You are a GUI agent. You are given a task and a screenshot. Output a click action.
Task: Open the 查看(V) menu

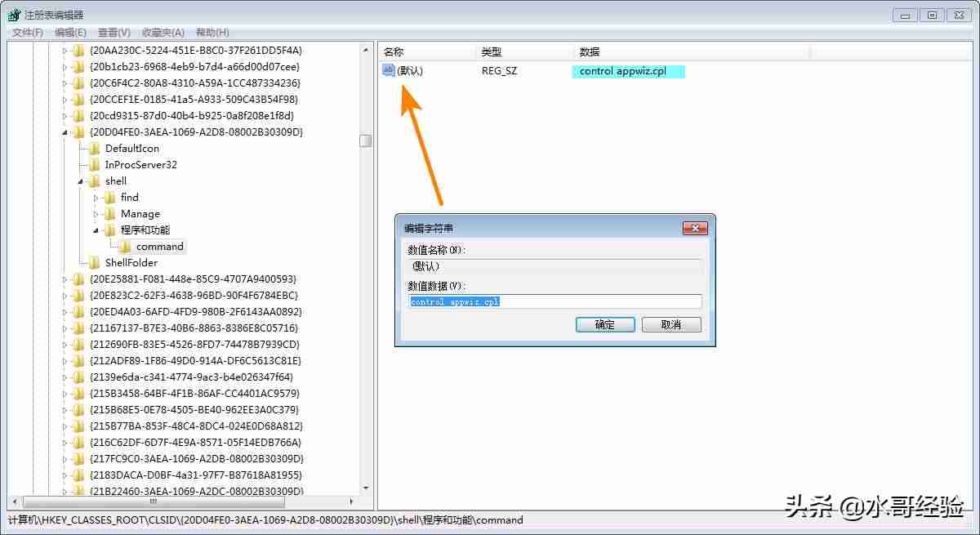click(x=114, y=33)
